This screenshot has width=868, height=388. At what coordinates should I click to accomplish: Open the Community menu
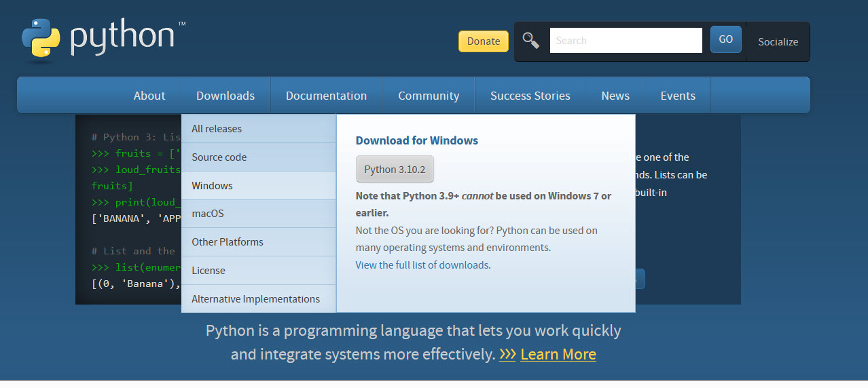point(429,96)
